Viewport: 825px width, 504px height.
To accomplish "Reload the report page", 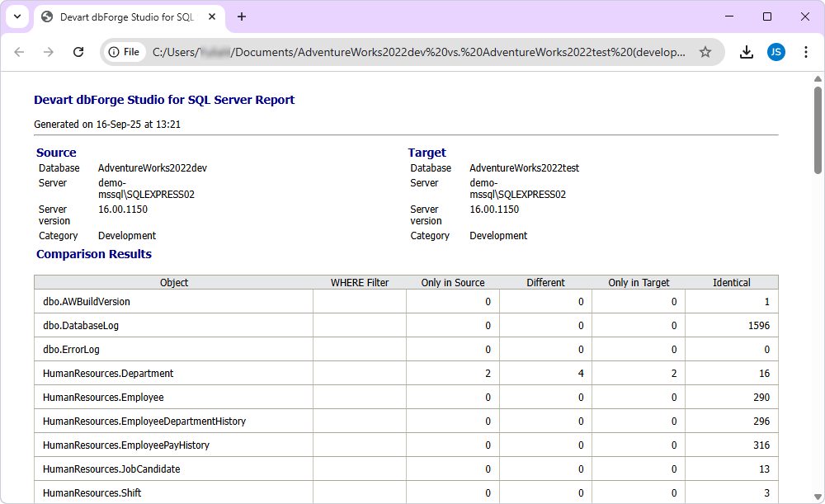I will (x=78, y=51).
